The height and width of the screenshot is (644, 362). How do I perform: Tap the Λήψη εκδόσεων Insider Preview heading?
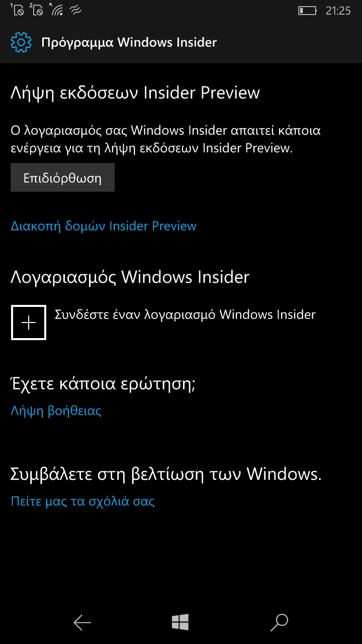tap(135, 93)
